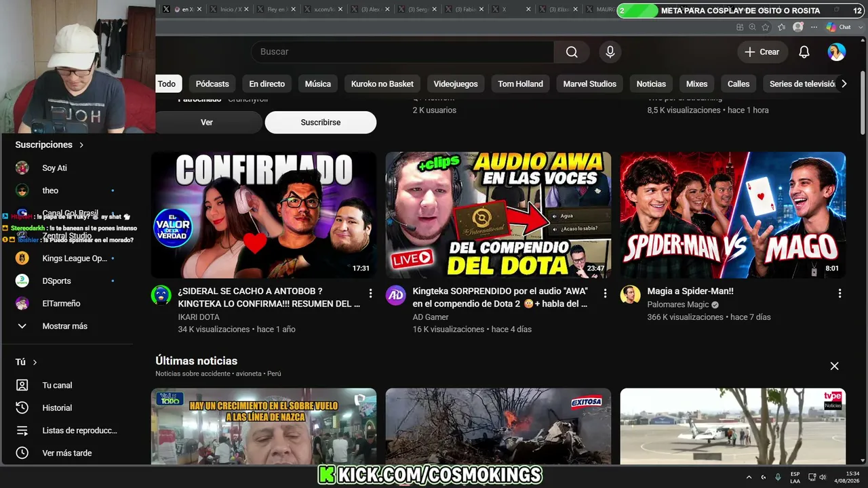This screenshot has width=868, height=488.
Task: Open the CONFIRMADO Sideral video thumbnail
Action: click(264, 215)
